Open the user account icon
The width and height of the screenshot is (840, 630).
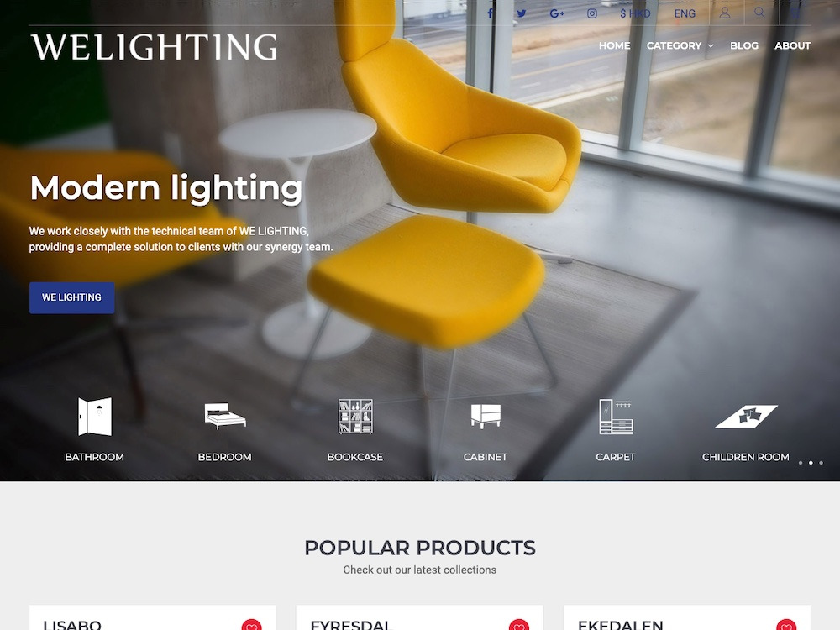tap(725, 13)
